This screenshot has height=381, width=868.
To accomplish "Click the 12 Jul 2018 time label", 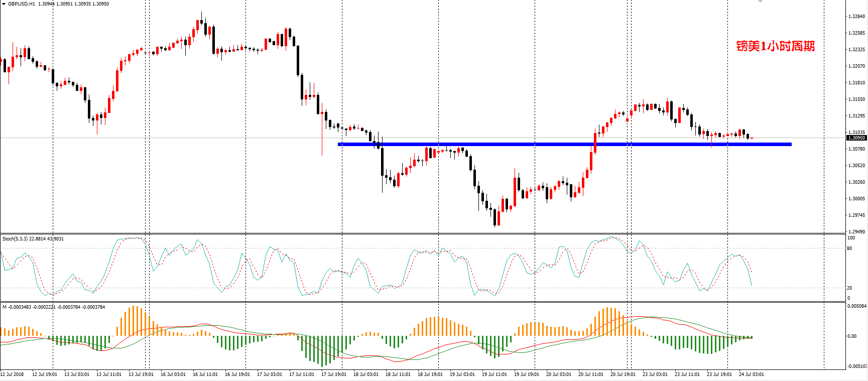I will tap(12, 374).
